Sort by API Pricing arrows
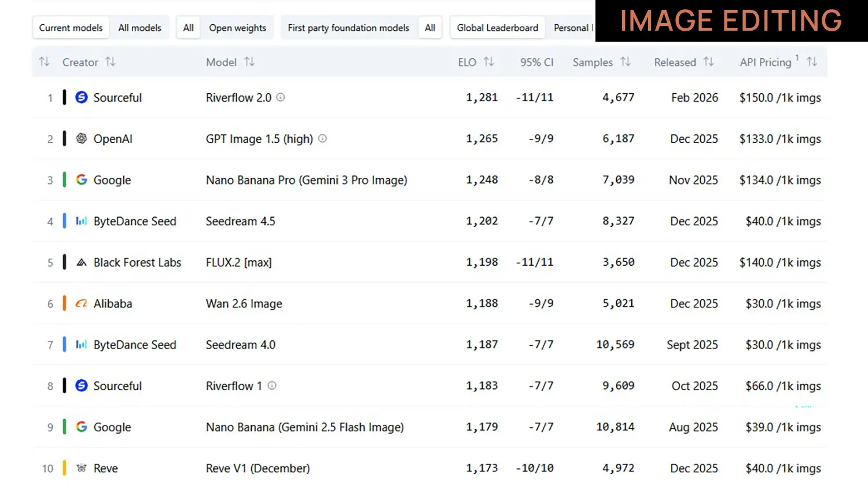Screen dimensions: 868x488 (812, 62)
